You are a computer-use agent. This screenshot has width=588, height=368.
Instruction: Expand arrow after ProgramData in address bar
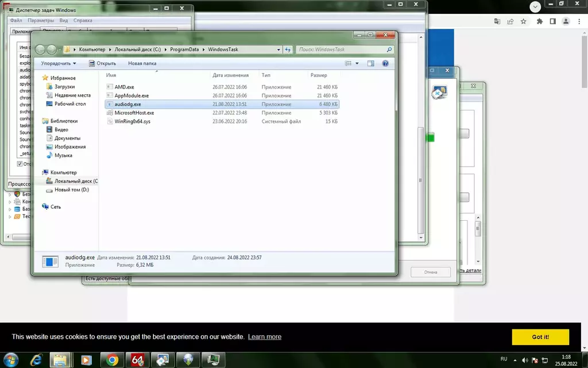[203, 49]
